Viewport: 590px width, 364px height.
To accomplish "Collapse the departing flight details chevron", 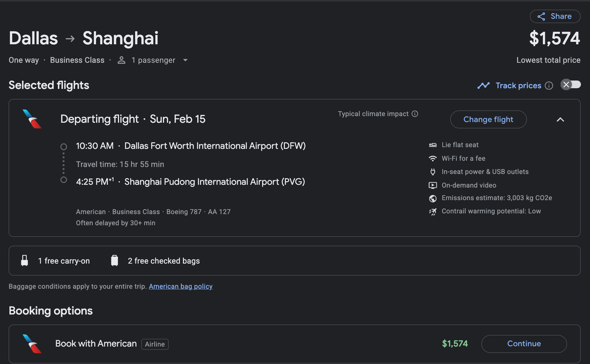I will coord(560,120).
